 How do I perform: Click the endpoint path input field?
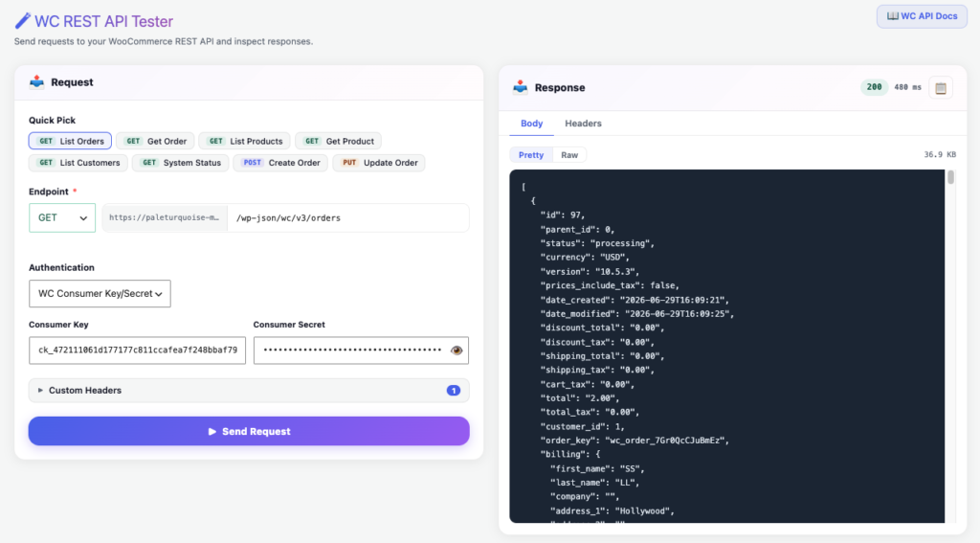click(348, 217)
